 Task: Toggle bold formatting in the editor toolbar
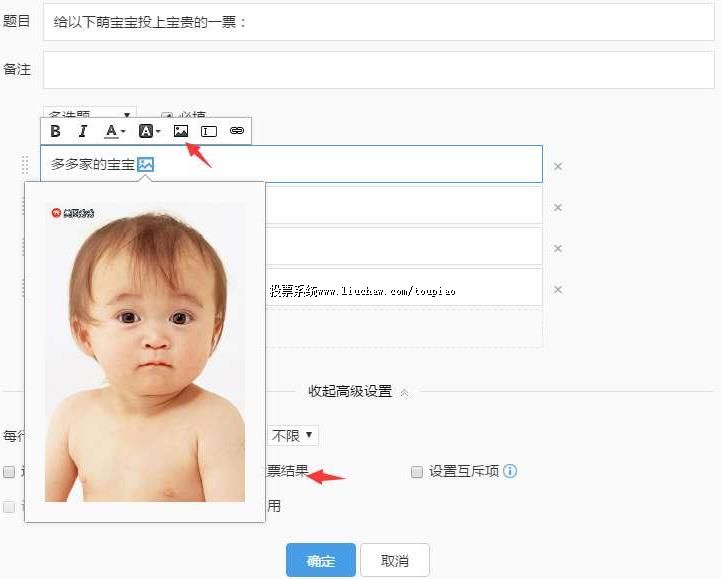(x=55, y=131)
